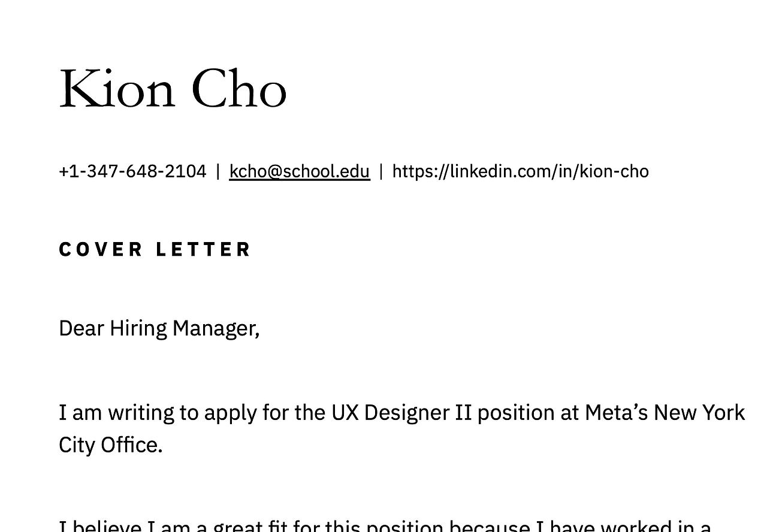Screen dimensions: 767x532
Task: Click the text City Office.
Action: (111, 445)
